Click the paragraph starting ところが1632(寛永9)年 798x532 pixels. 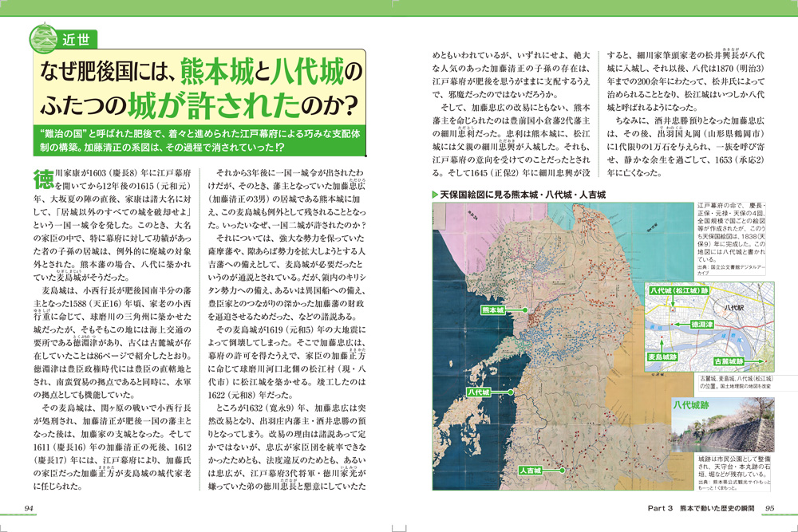tap(287, 447)
